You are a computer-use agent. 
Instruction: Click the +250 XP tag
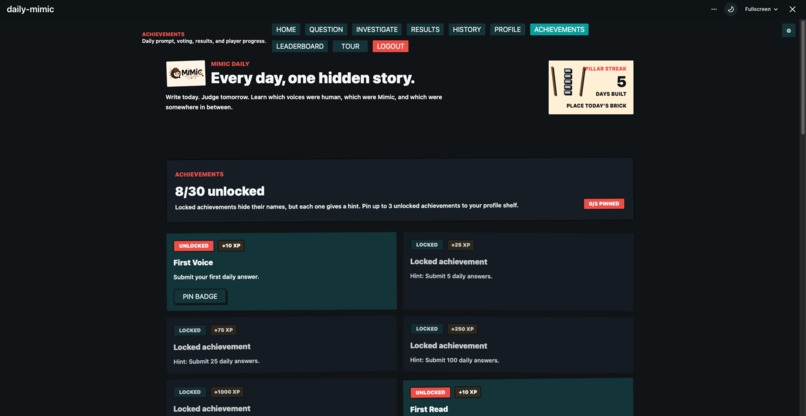(462, 329)
